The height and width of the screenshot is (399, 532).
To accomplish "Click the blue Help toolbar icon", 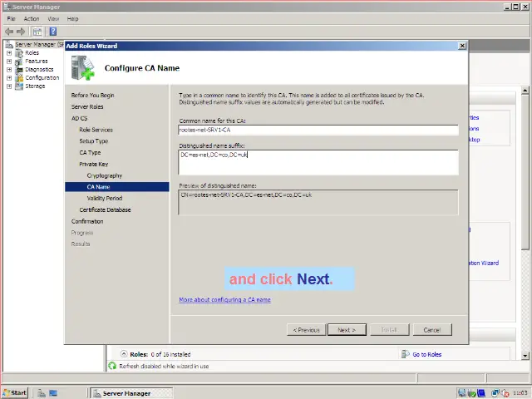I will coord(53,32).
